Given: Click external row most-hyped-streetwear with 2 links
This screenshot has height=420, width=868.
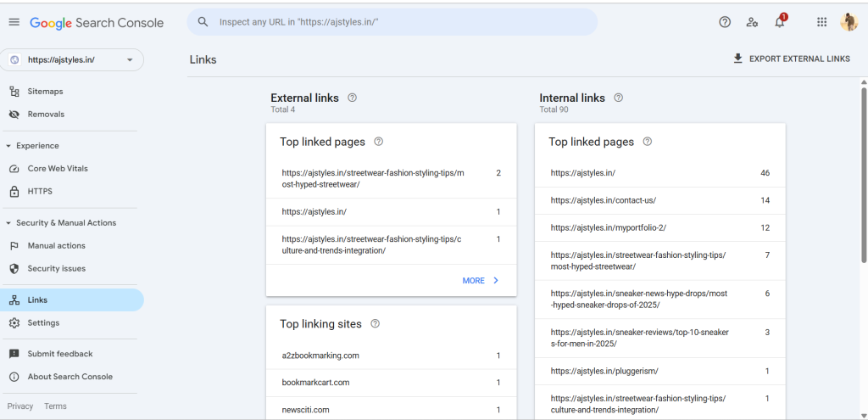Looking at the screenshot, I should click(392, 179).
